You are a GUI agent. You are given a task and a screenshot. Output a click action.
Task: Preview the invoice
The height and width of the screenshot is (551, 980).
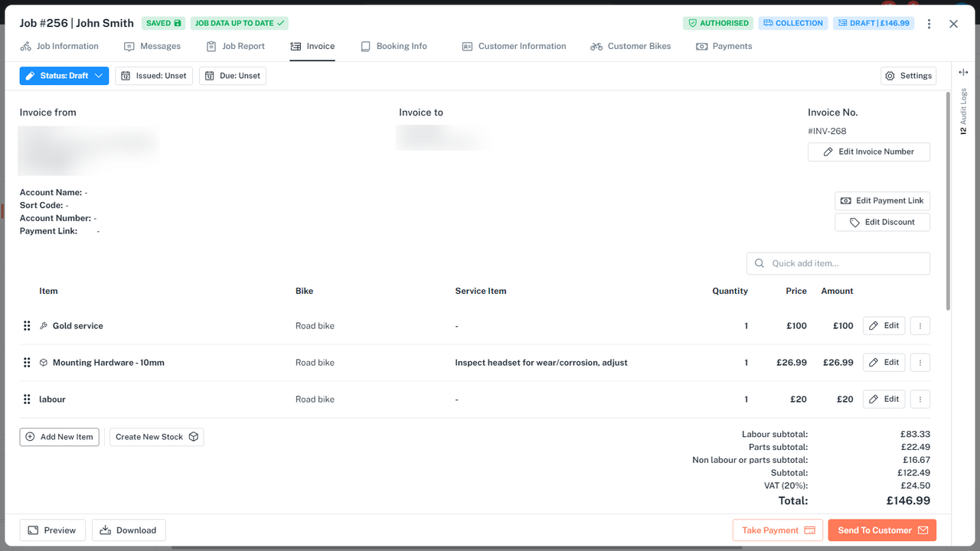coord(53,530)
